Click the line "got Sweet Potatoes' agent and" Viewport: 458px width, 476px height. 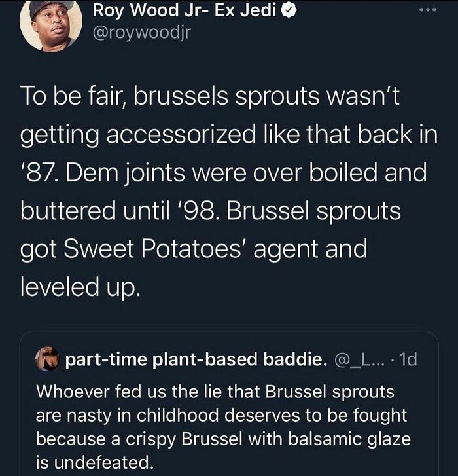coord(194,249)
